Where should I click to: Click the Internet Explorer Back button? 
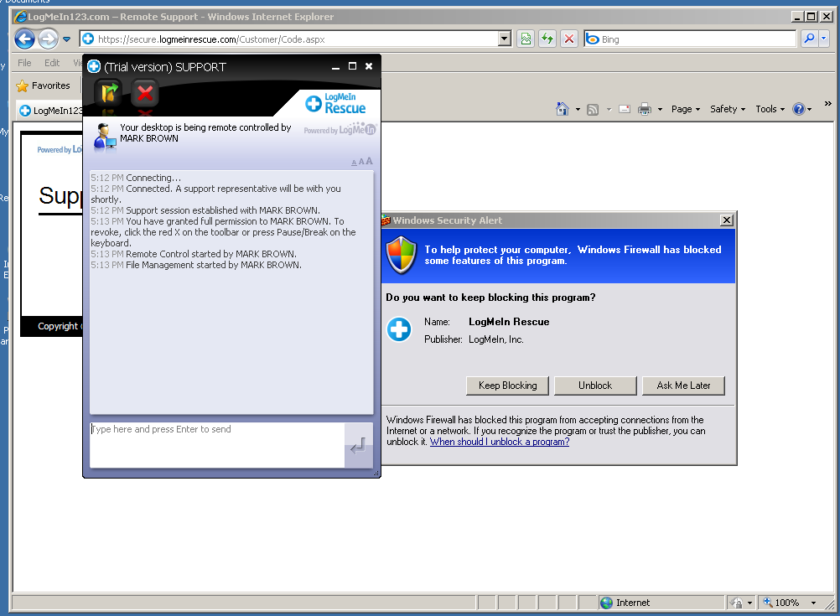(24, 39)
